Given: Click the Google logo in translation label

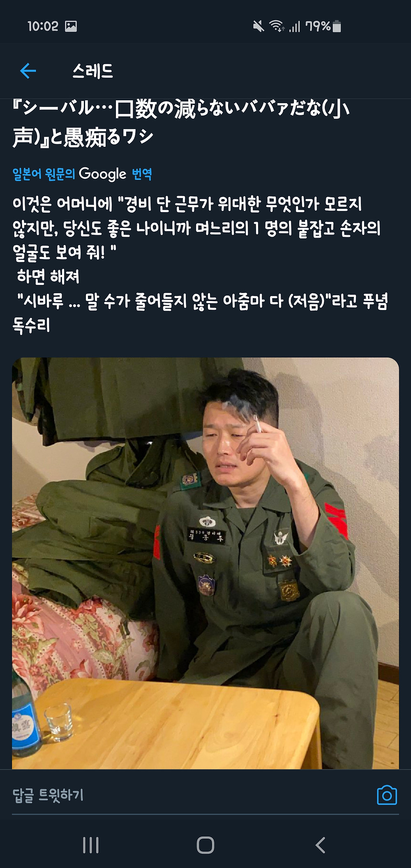Looking at the screenshot, I should [x=103, y=174].
